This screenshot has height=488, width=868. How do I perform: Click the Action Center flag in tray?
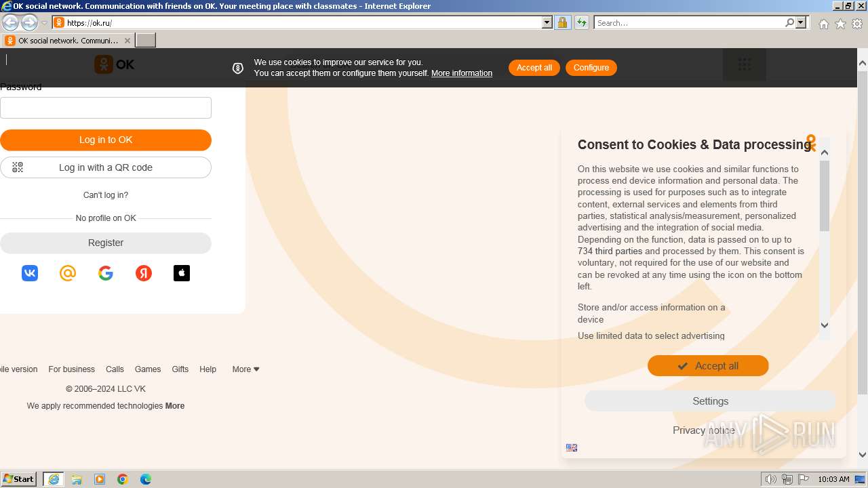tap(804, 479)
